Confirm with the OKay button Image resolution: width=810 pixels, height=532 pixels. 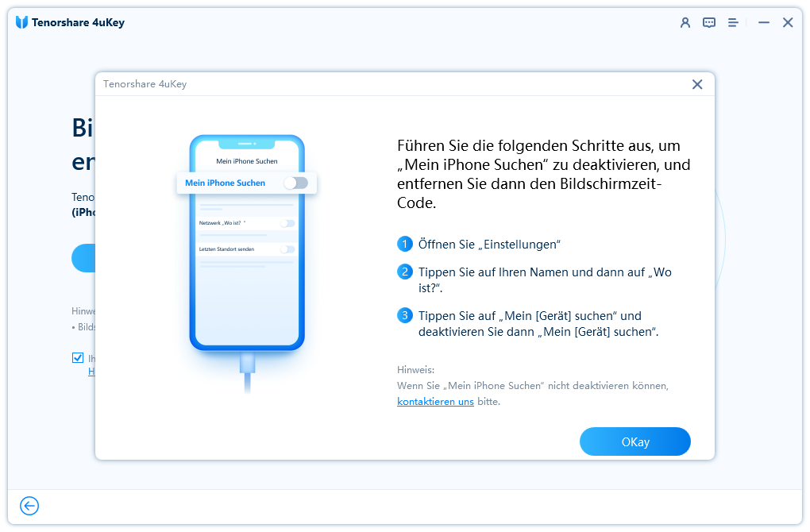pyautogui.click(x=634, y=441)
